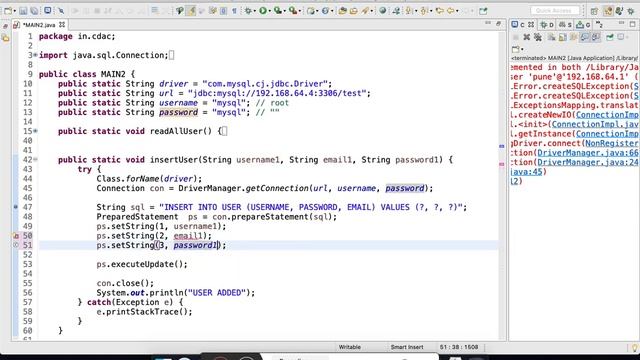The width and height of the screenshot is (640, 360).
Task: Expand folded readAllUser method at line 15
Action: click(x=36, y=131)
